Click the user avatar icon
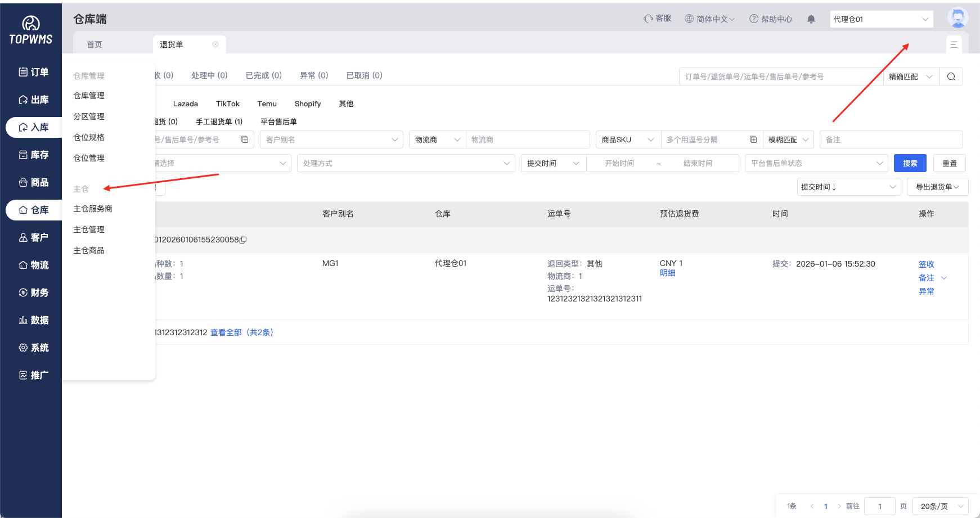The width and height of the screenshot is (980, 518). tap(957, 18)
